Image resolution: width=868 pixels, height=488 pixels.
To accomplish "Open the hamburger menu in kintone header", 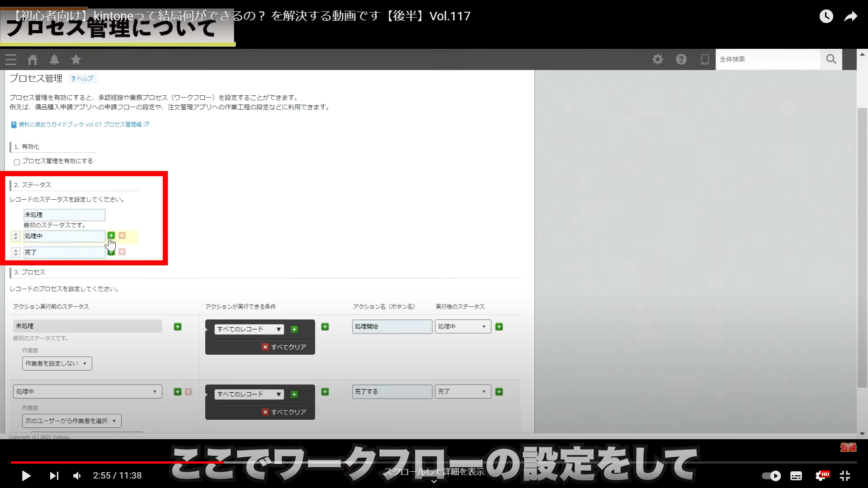I will tap(11, 60).
